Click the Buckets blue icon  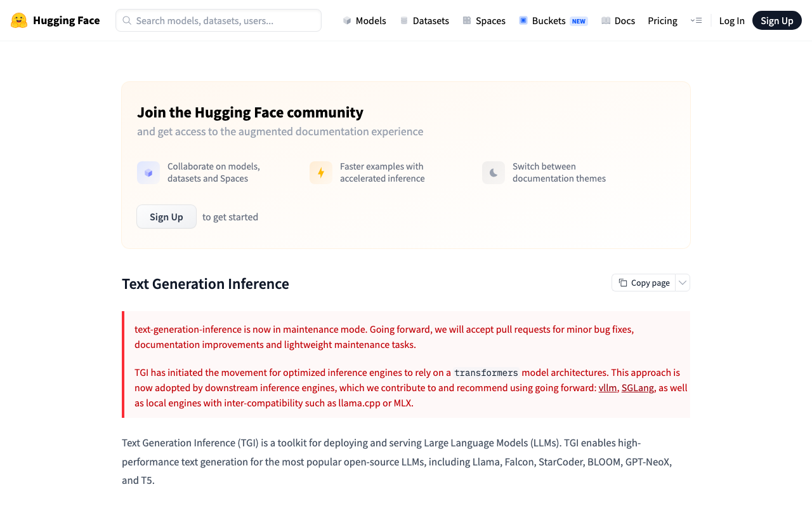523,20
